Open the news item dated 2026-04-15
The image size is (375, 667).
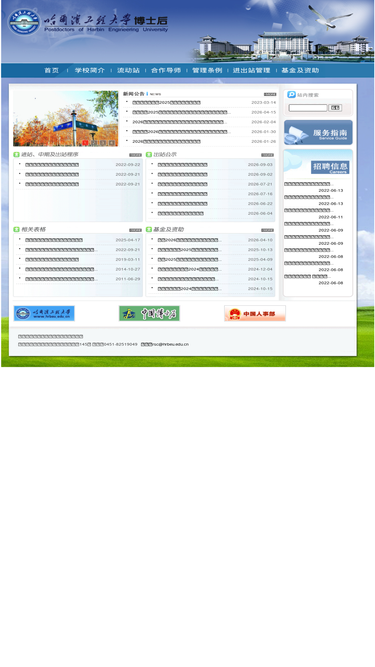181,112
